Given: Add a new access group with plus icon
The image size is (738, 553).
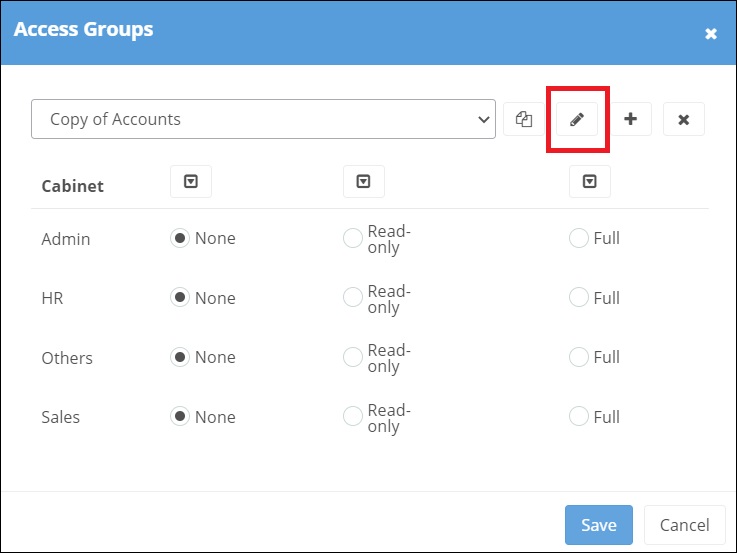Looking at the screenshot, I should tap(631, 119).
